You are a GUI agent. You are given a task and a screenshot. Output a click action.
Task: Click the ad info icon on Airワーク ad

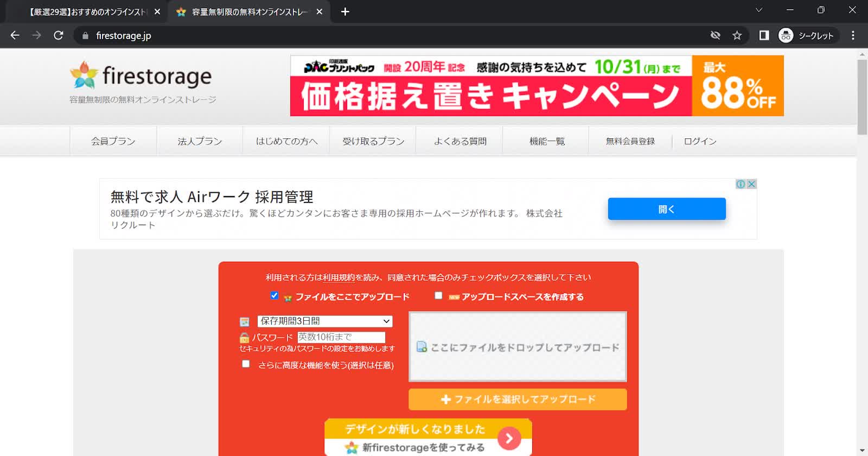(x=741, y=184)
